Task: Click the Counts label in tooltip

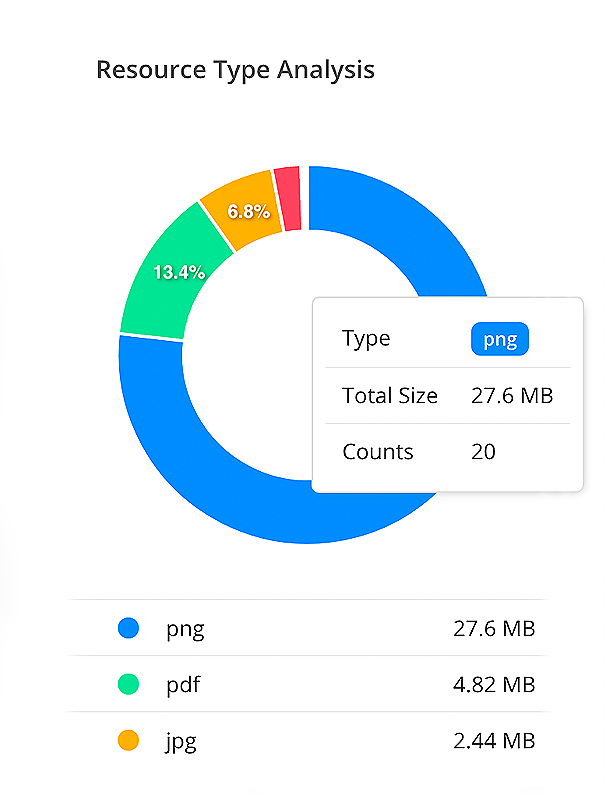Action: [x=378, y=452]
